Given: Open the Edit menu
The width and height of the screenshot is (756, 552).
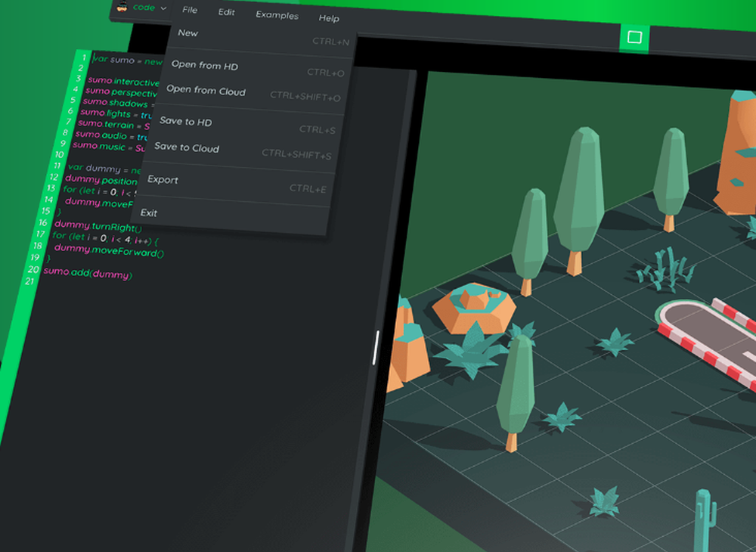Looking at the screenshot, I should pos(227,12).
